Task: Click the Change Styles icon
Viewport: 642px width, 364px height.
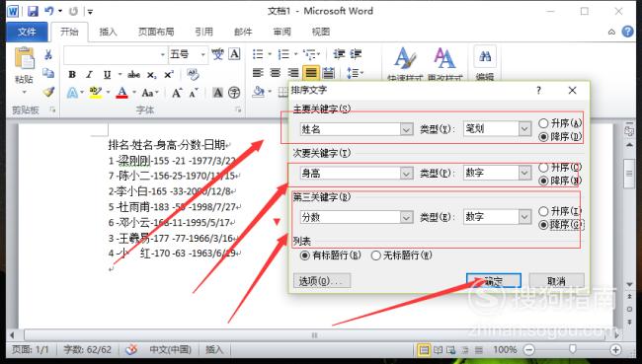Action: tap(444, 58)
